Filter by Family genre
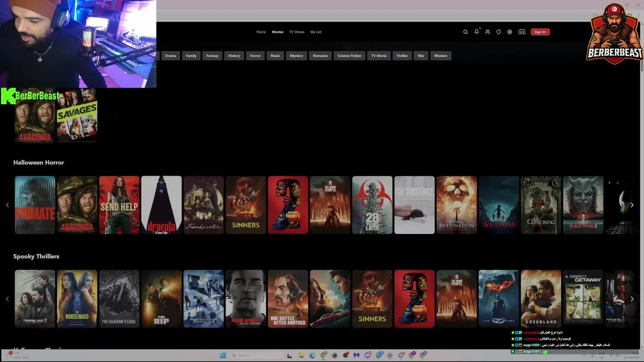Screen dimensions: 644x362 pos(191,56)
